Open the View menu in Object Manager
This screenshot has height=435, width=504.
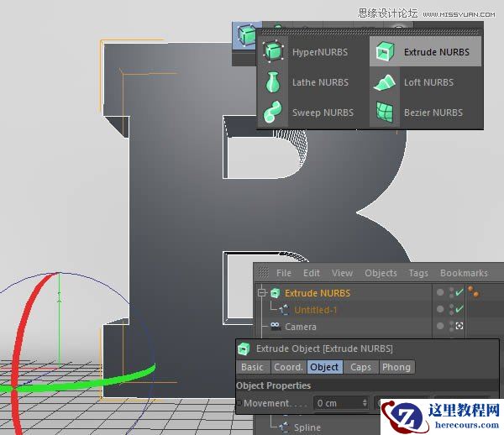tap(343, 273)
